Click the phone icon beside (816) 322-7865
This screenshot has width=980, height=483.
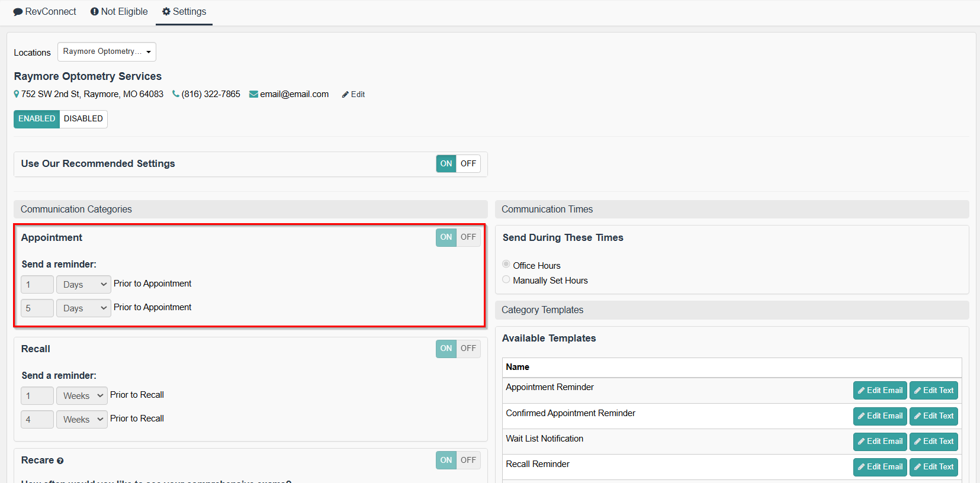[176, 94]
